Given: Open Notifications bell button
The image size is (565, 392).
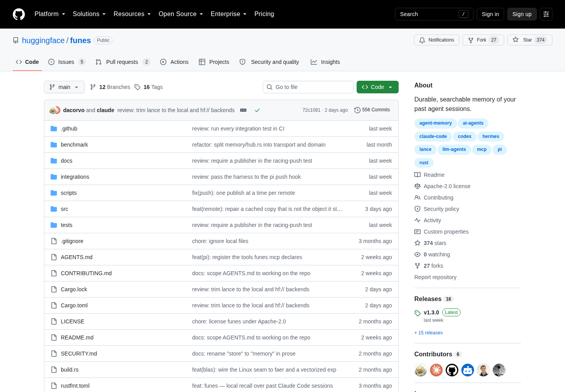Looking at the screenshot, I should coord(437,40).
